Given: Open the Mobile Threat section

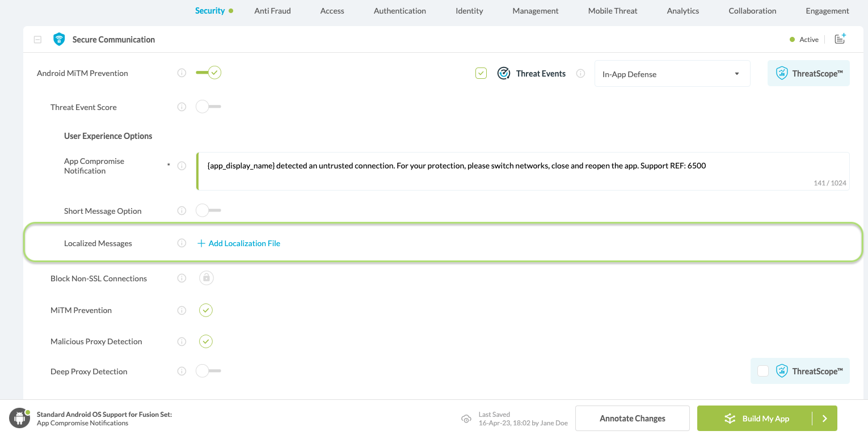Looking at the screenshot, I should pyautogui.click(x=612, y=10).
